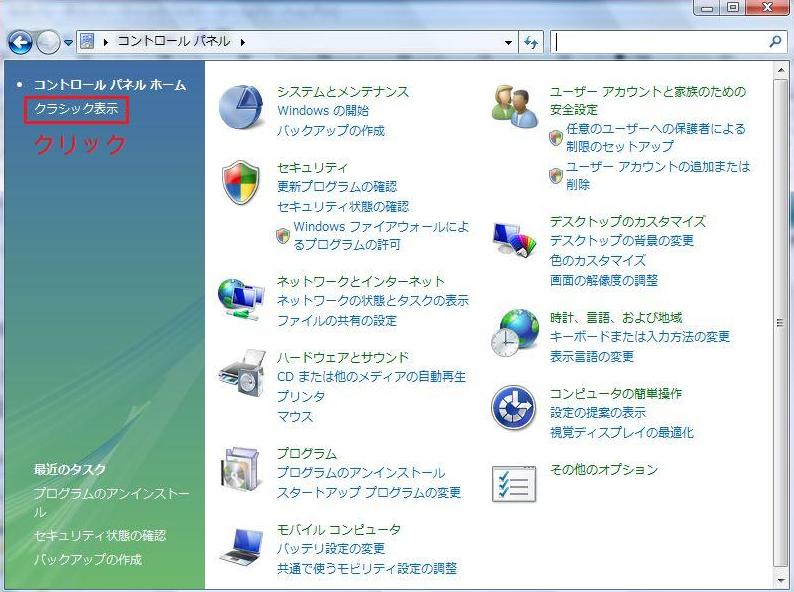Screen dimensions: 794x592
Task: Click the Back navigation button
Action: [20, 42]
